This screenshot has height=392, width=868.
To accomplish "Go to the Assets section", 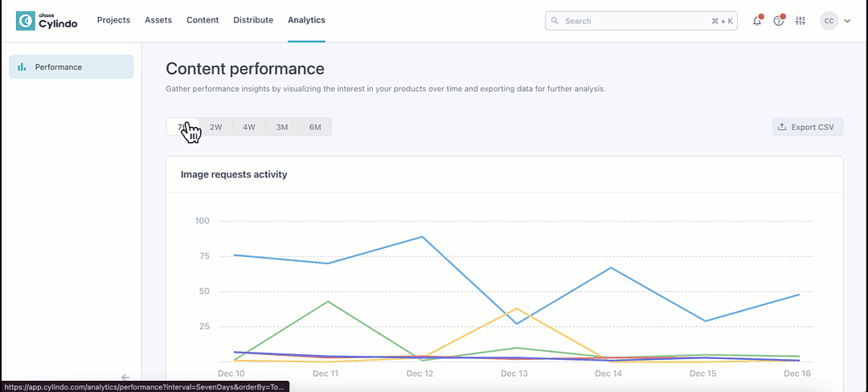I will pos(158,20).
